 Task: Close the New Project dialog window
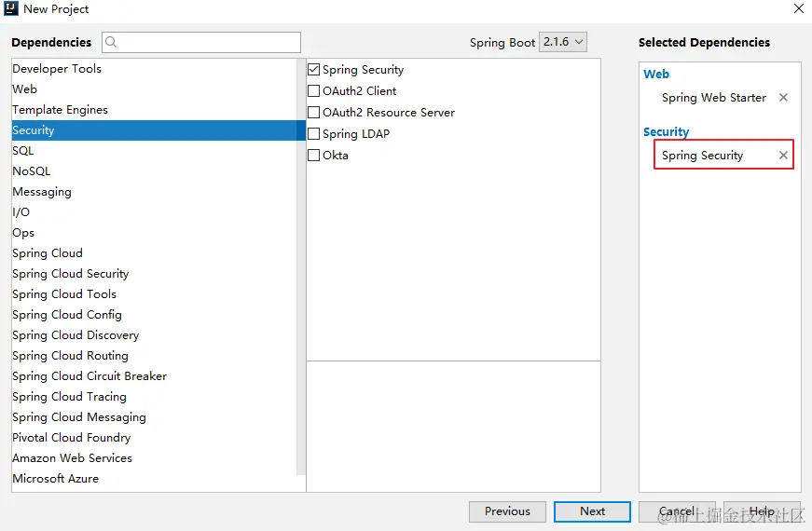(x=799, y=8)
